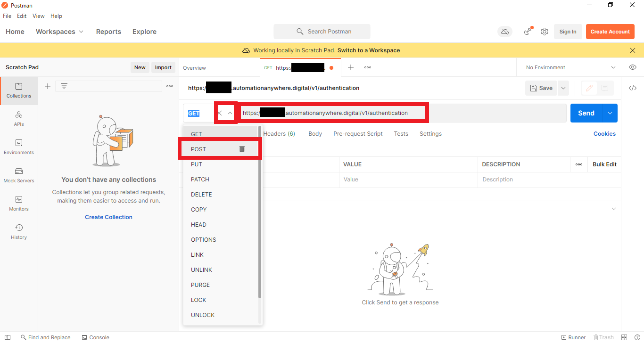Viewport: 644px width, 343px height.
Task: Select OPTIONS from the method list
Action: click(220, 239)
